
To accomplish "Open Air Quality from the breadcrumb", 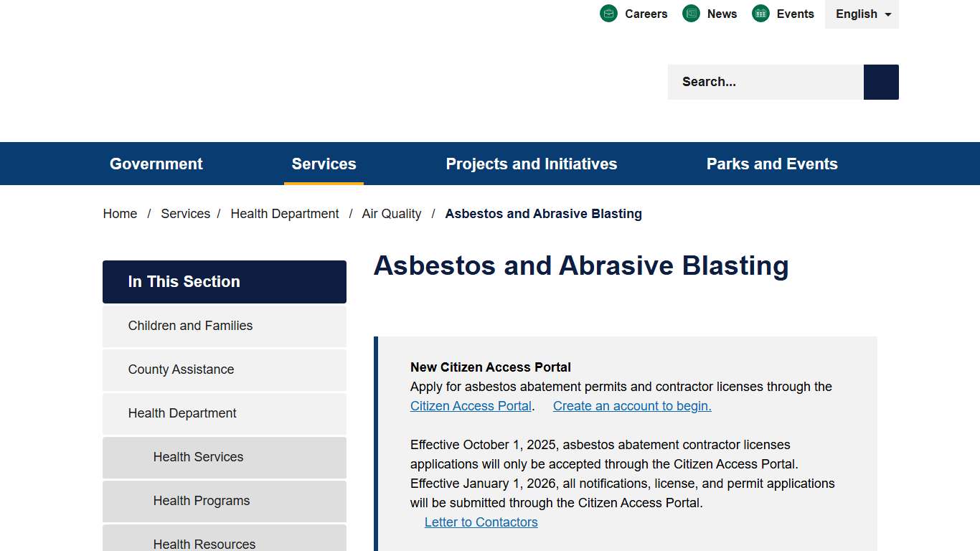I will (392, 213).
